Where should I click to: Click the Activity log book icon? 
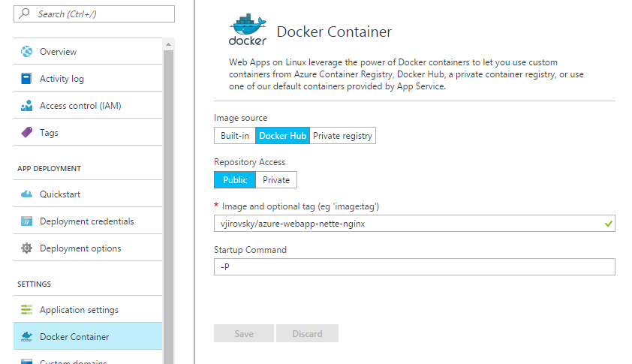click(x=26, y=79)
